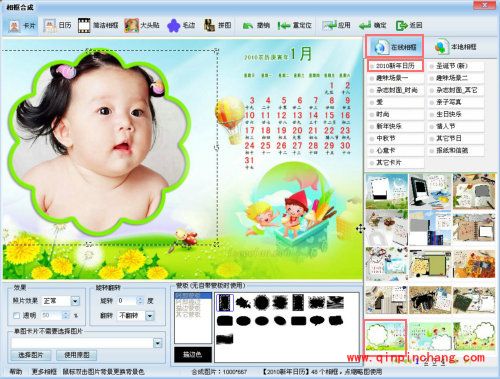Select the highlighted first mask category in list
The height and width of the screenshot is (379, 500).
point(193,295)
